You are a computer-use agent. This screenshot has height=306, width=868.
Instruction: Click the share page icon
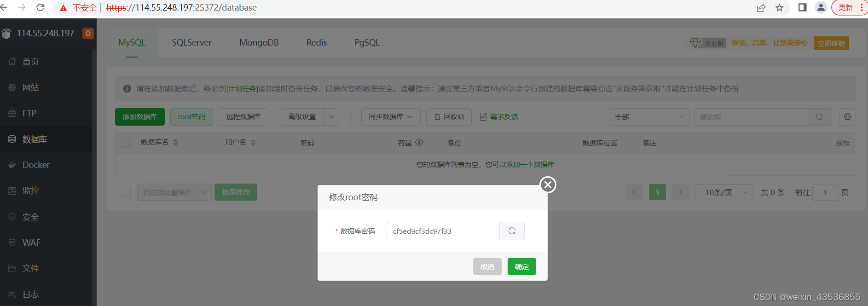[761, 8]
